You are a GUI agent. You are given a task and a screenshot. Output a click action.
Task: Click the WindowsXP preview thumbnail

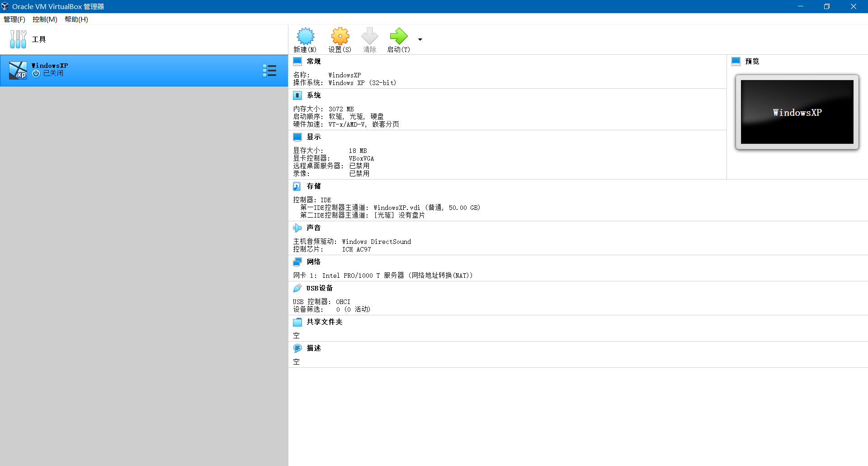pyautogui.click(x=797, y=112)
